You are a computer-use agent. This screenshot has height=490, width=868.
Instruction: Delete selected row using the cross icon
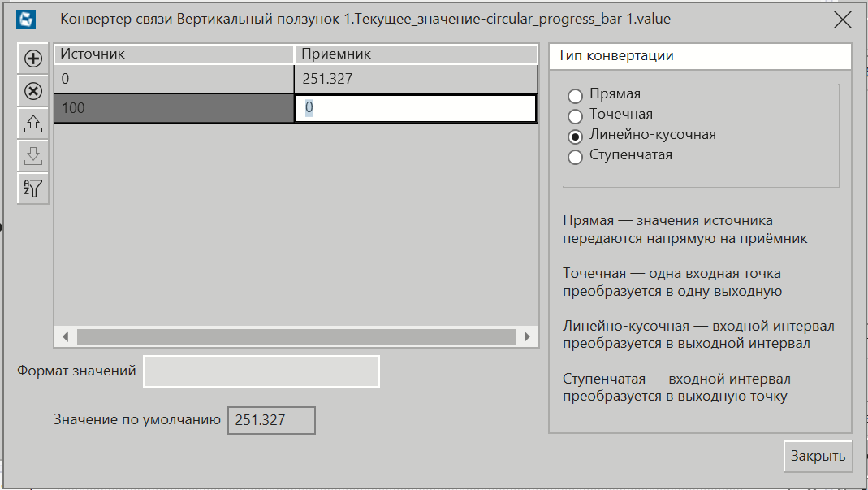32,90
